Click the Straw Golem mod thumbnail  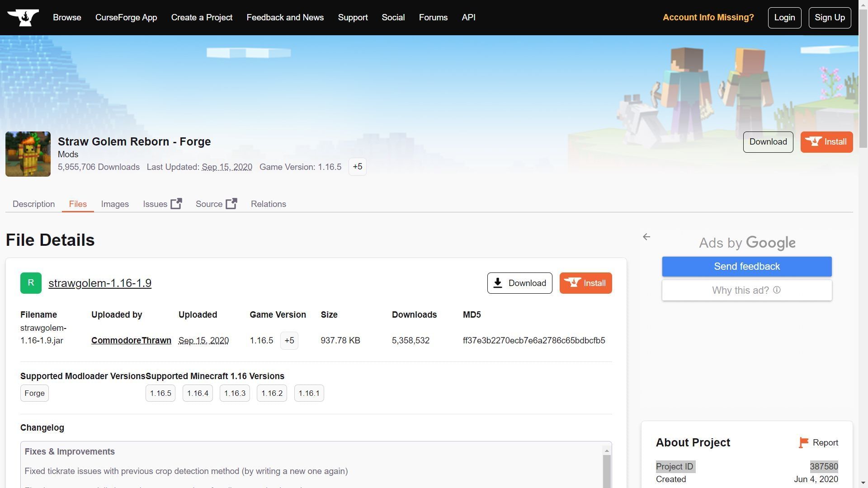[x=28, y=154]
